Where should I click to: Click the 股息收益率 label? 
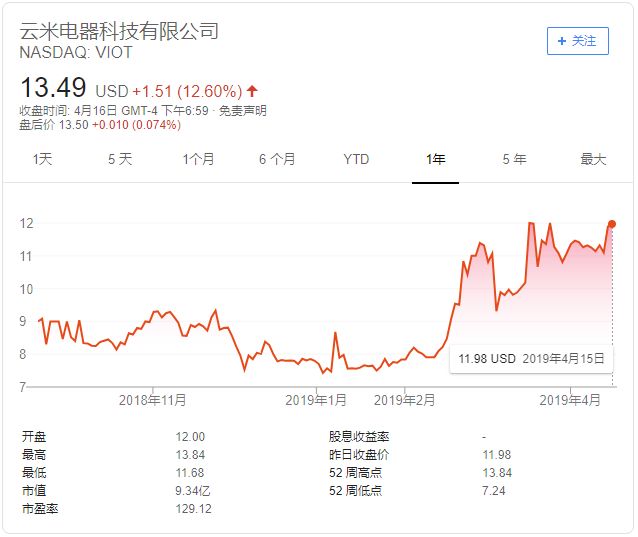[359, 437]
